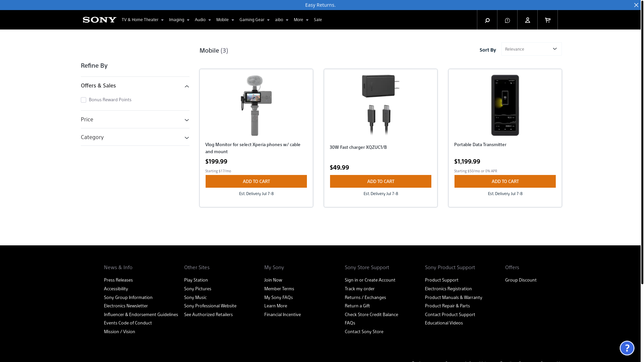Open Return a Gift link
This screenshot has height=362, width=644.
click(357, 306)
